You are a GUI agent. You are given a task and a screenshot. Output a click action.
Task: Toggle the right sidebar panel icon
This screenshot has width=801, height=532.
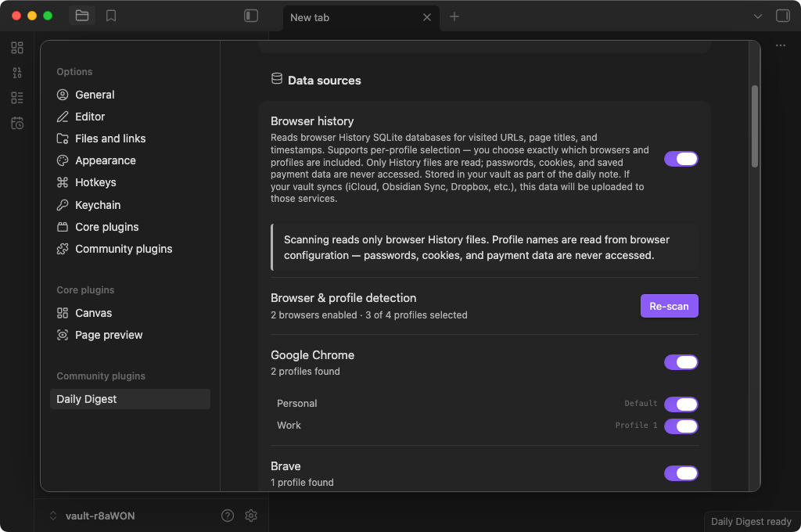pyautogui.click(x=782, y=16)
